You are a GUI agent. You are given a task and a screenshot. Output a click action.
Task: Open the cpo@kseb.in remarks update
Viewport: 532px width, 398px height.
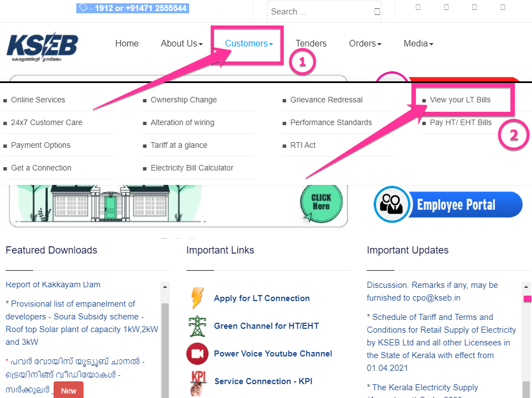[x=432, y=291]
